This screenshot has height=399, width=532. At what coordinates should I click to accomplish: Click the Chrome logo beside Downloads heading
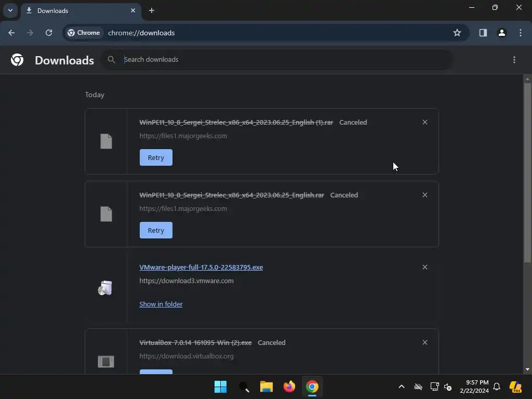tap(17, 60)
